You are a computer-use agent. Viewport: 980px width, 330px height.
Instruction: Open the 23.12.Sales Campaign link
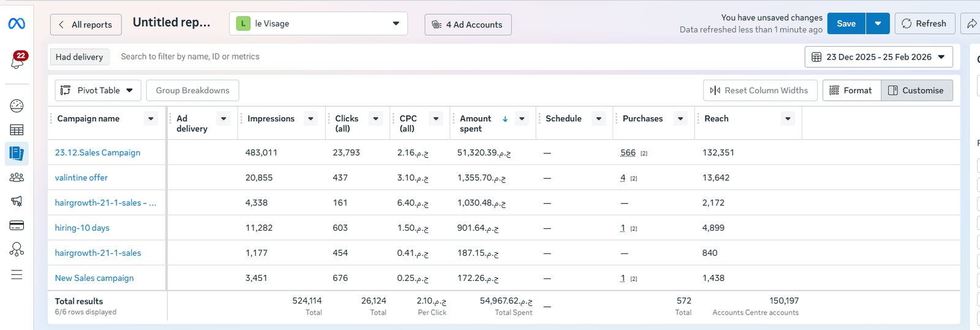[97, 153]
